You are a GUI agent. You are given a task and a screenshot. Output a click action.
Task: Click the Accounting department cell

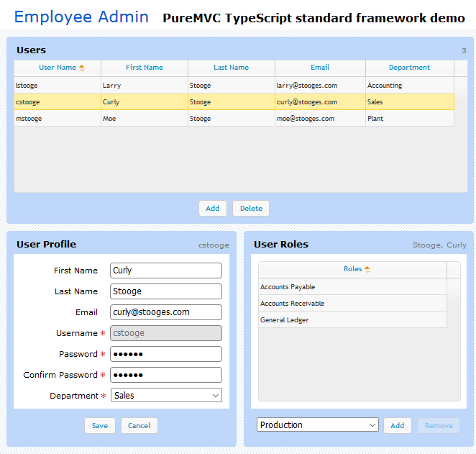pyautogui.click(x=410, y=86)
